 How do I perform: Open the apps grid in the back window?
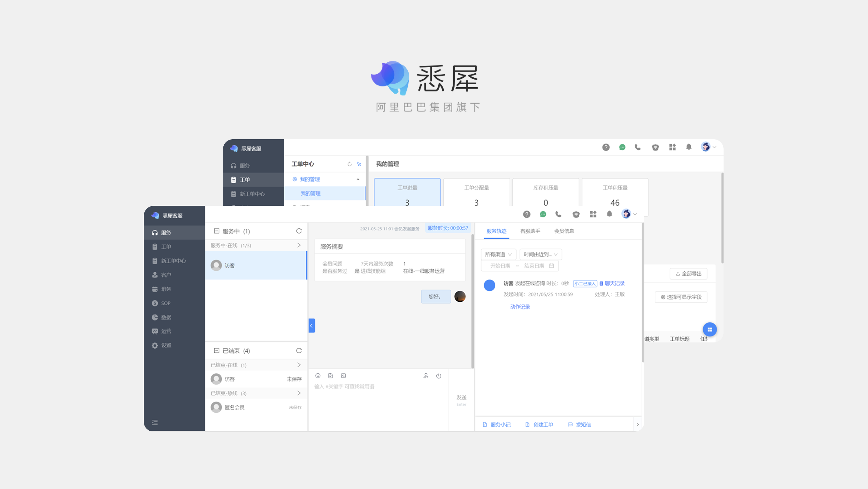pos(673,147)
